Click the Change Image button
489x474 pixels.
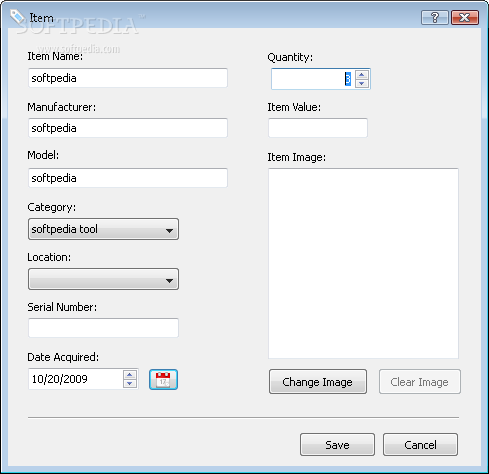[318, 382]
